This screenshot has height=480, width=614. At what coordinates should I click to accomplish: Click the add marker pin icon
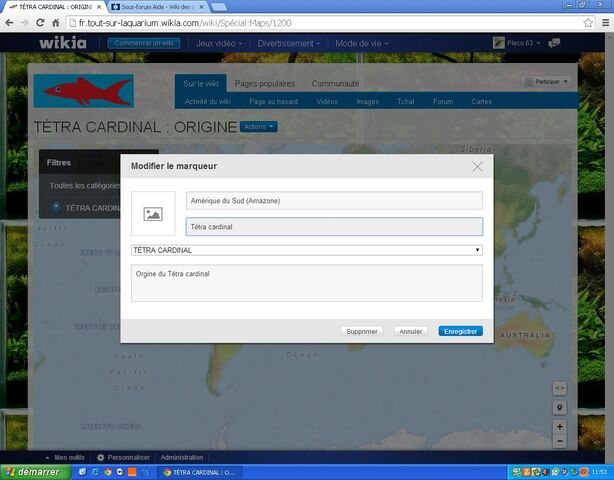(560, 408)
